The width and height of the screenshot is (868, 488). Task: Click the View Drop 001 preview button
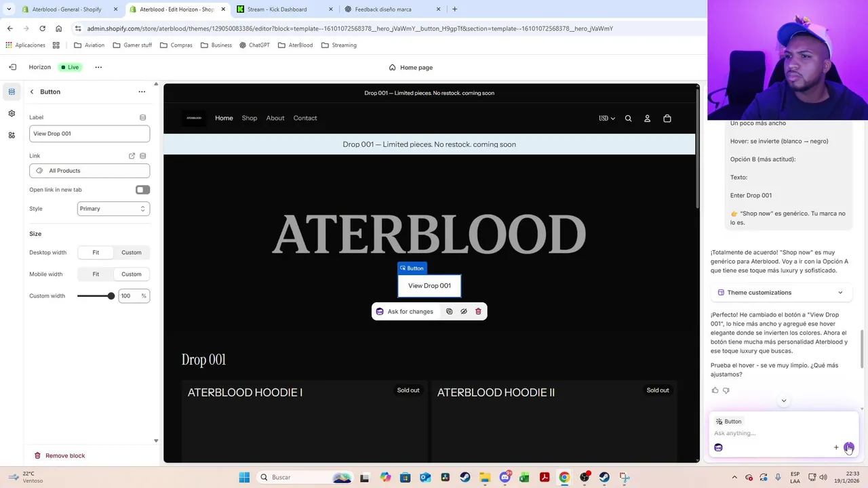tap(429, 286)
